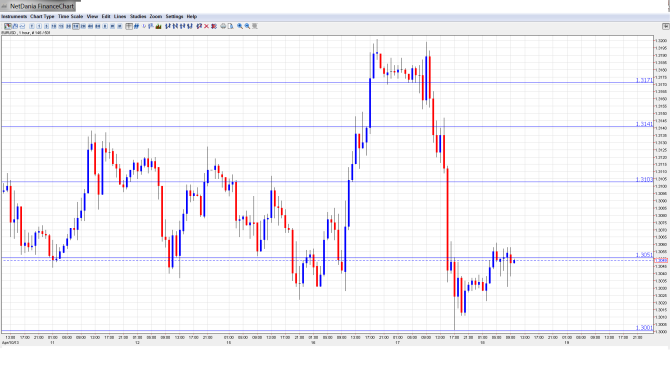670x376 pixels.
Task: Click the red X delete icon
Action: [x=206, y=26]
